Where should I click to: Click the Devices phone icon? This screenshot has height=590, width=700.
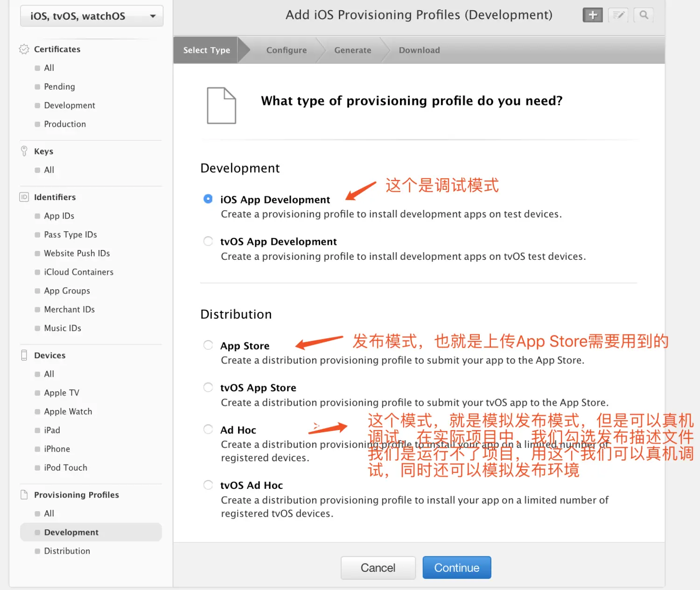point(24,355)
